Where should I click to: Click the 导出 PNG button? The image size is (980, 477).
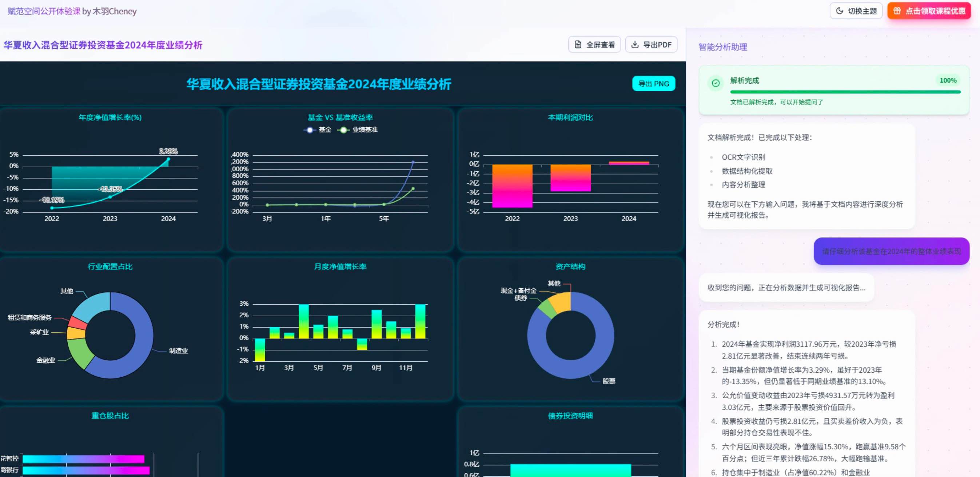[653, 83]
